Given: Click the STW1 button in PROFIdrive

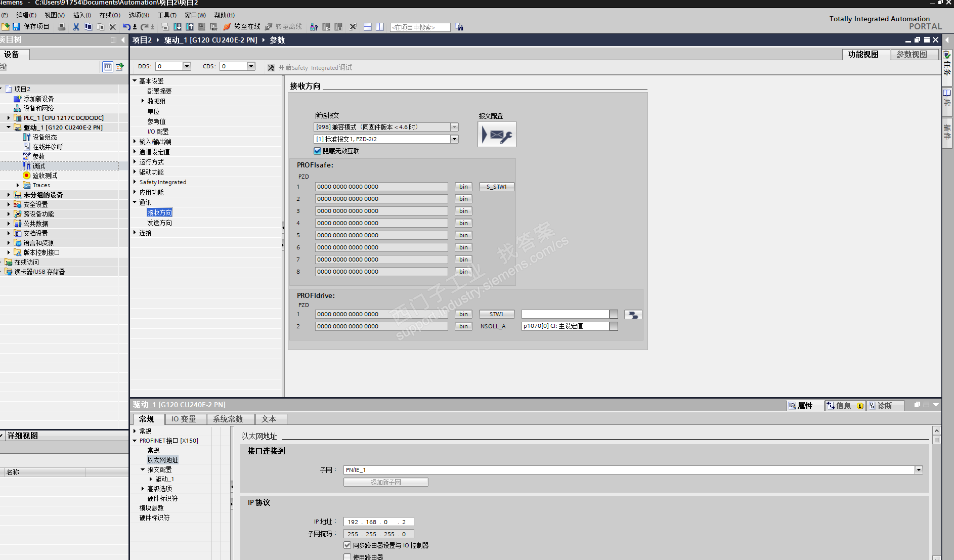Looking at the screenshot, I should coord(497,314).
